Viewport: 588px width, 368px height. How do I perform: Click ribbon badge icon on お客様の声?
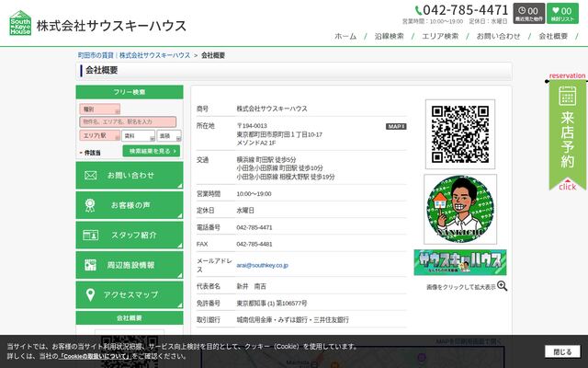[90, 205]
